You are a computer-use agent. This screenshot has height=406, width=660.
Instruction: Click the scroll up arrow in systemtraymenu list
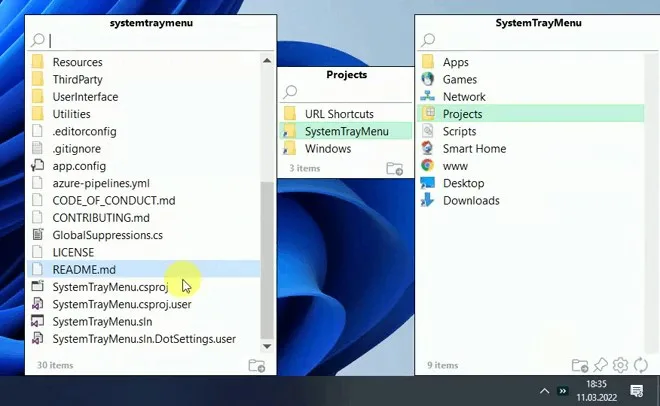coord(267,61)
